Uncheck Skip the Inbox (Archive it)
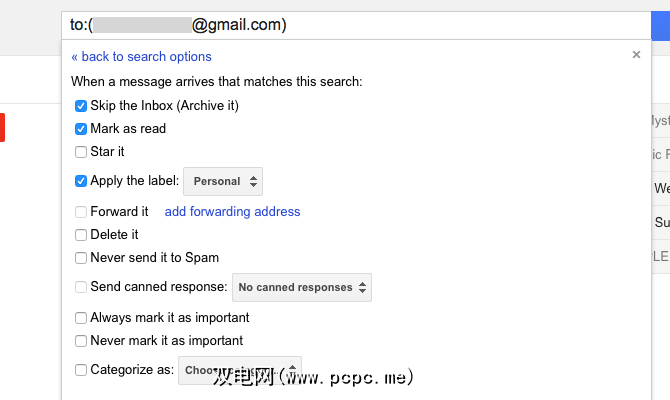Viewport: 670px width, 400px height. point(81,106)
